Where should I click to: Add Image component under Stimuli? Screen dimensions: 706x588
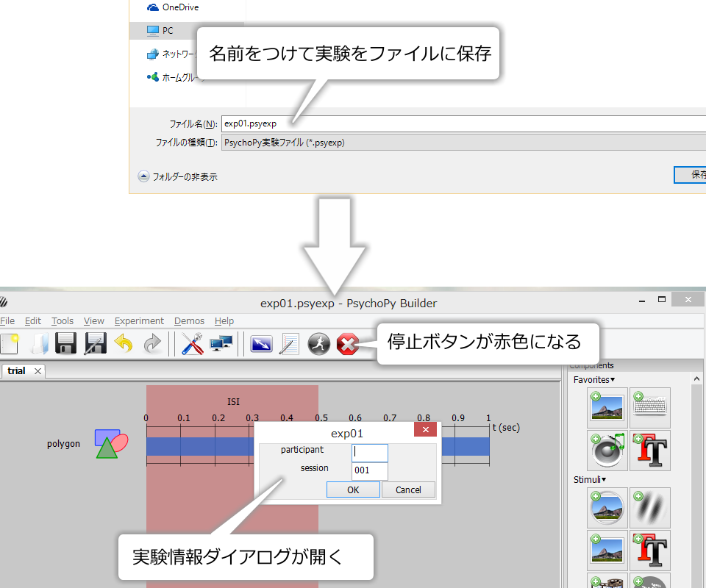607,551
